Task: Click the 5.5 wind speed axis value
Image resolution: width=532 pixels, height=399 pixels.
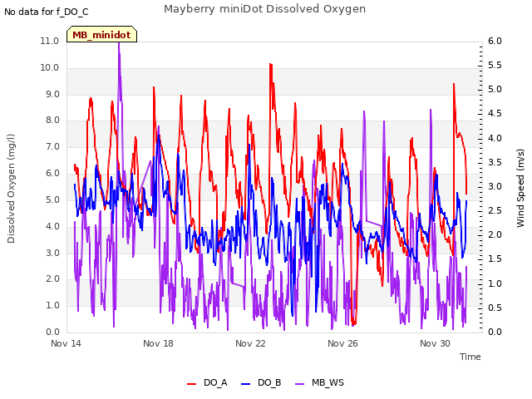Action: tap(495, 65)
